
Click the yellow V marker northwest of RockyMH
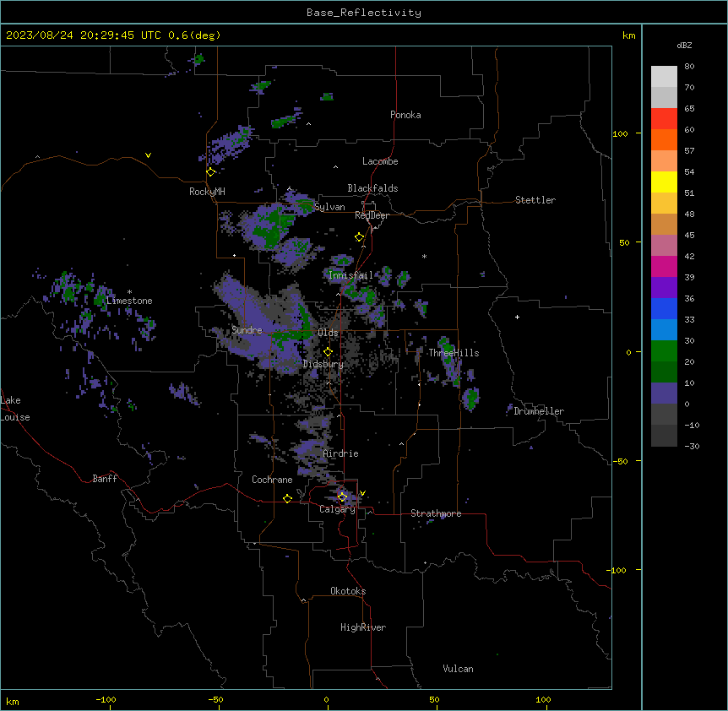coord(148,155)
